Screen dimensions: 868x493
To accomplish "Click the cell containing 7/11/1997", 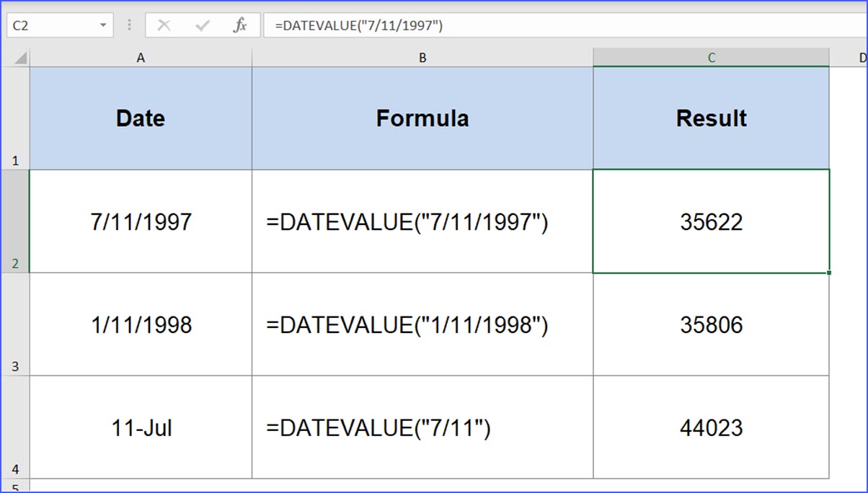I will [141, 221].
